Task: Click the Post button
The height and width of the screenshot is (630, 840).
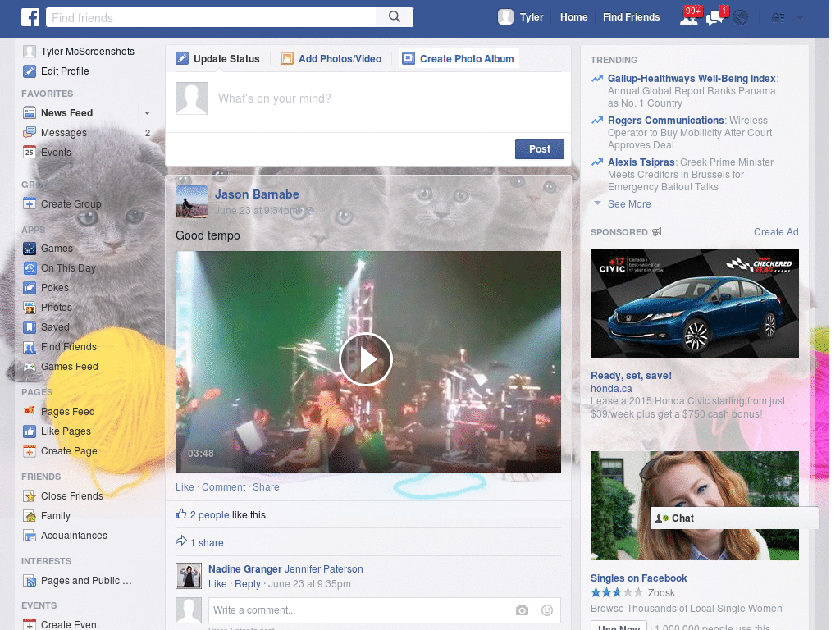Action: (540, 149)
